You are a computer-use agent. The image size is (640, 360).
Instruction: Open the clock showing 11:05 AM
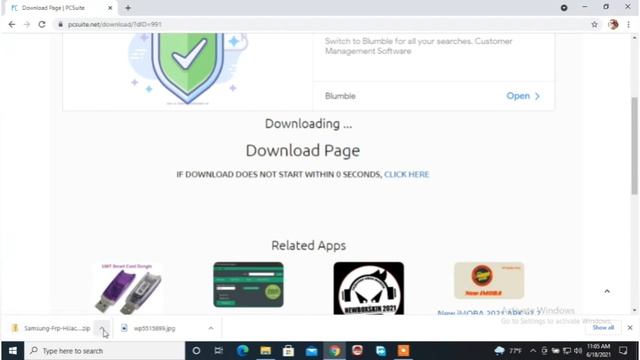[x=599, y=351]
